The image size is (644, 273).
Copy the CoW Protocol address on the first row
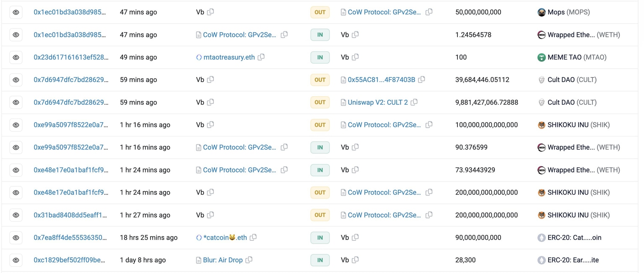pos(429,12)
